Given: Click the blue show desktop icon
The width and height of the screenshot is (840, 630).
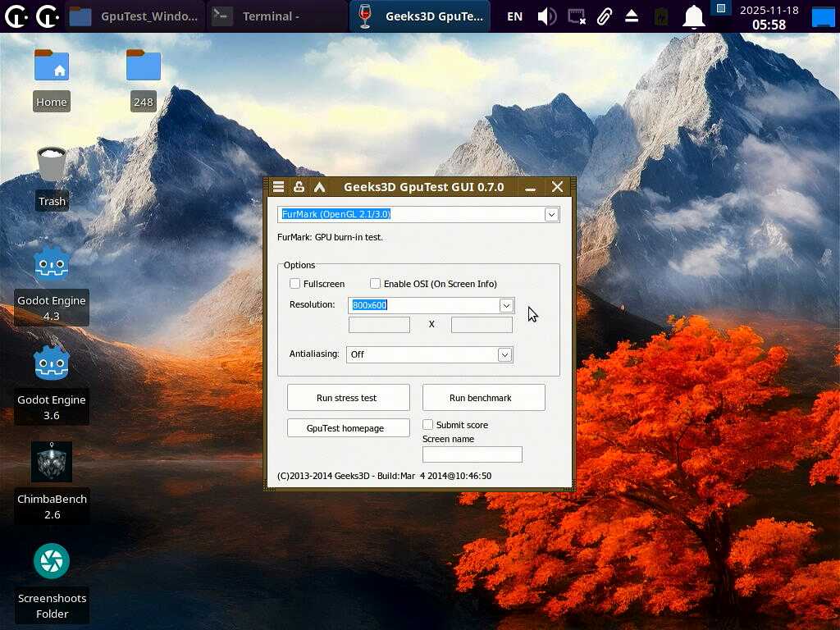Looking at the screenshot, I should coord(824,17).
